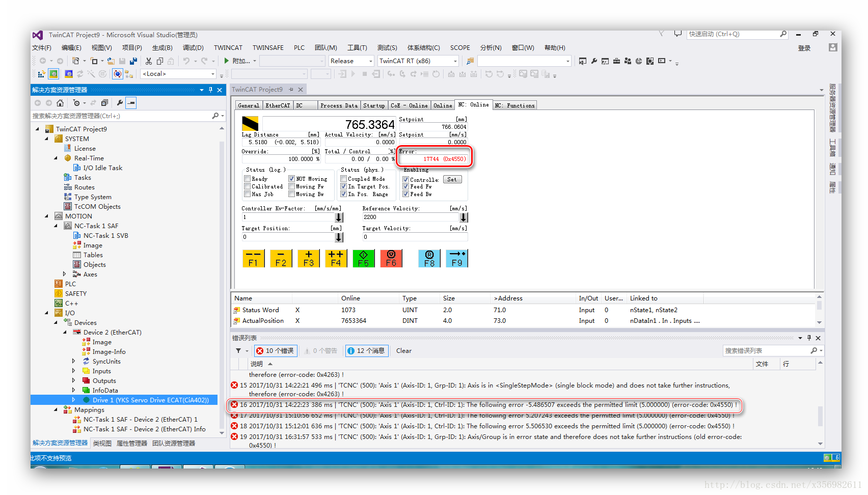Click the F2 slow backward jog button
868x495 pixels.
(x=281, y=259)
